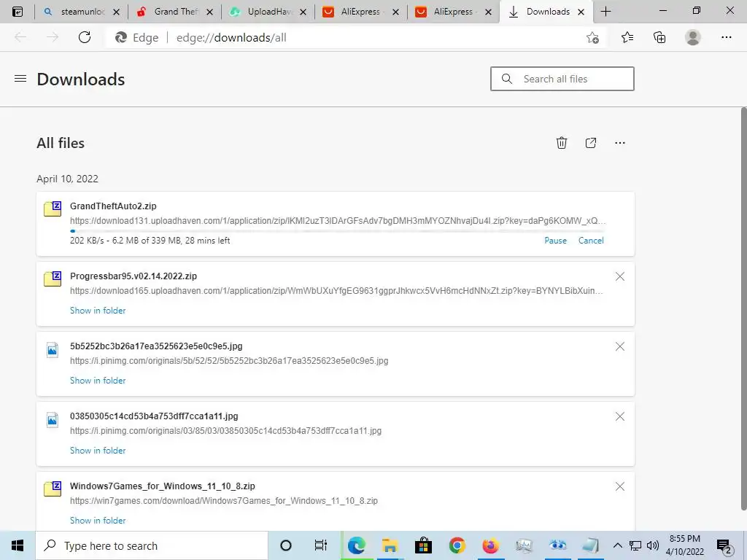747x560 pixels.
Task: Remove Windows7Games zip from the list
Action: [620, 486]
